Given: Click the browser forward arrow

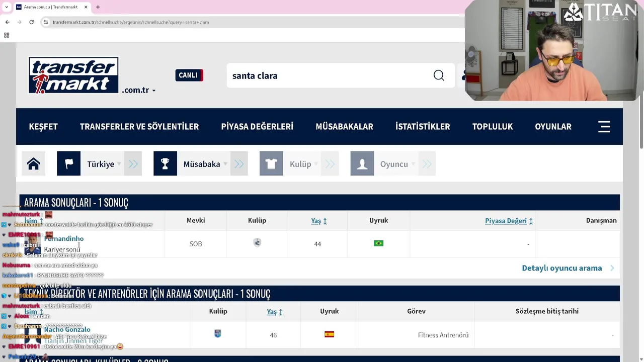Looking at the screenshot, I should pos(19,22).
